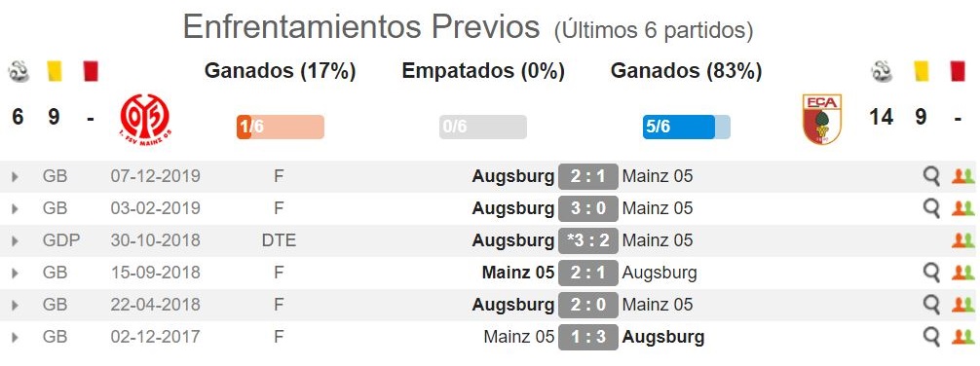The height and width of the screenshot is (366, 980).
Task: Open magnifier for the 07-12-2019 match
Action: coord(931,177)
